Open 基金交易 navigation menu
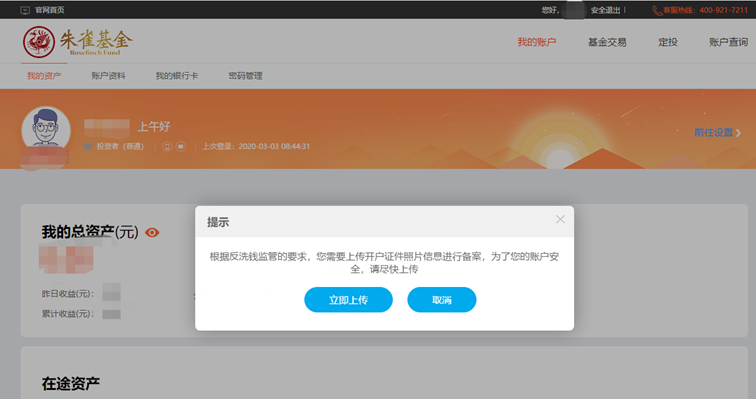 point(607,42)
